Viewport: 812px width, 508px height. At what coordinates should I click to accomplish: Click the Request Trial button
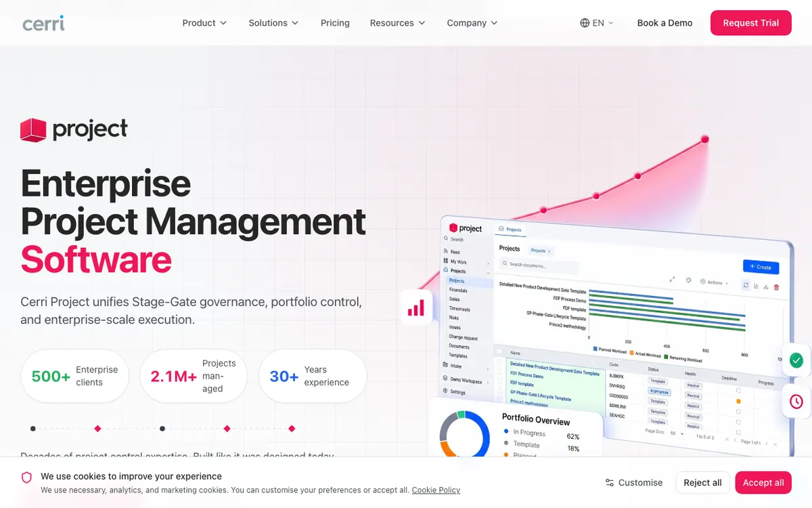(751, 23)
